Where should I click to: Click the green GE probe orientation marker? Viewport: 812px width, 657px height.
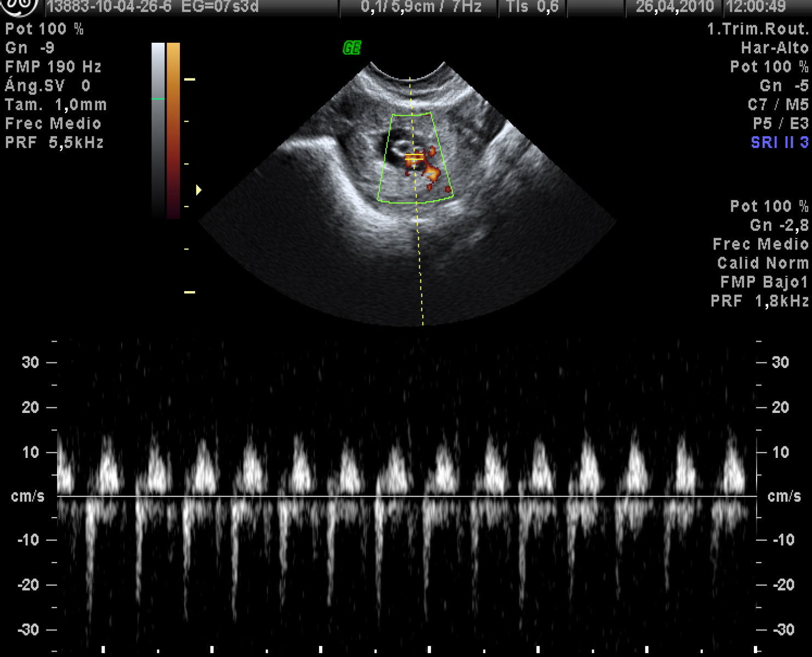[351, 48]
